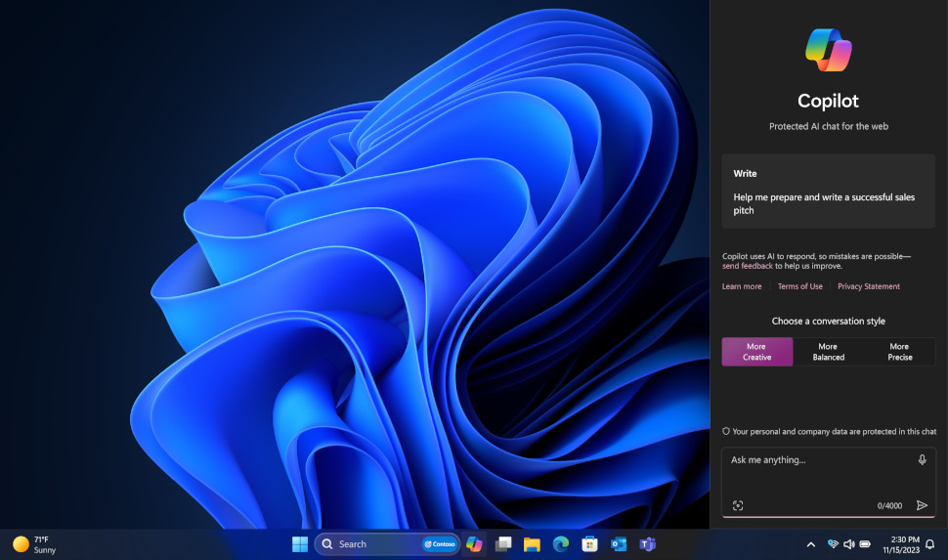Click the Wi-Fi network tray icon
The height and width of the screenshot is (560, 948).
[x=833, y=544]
